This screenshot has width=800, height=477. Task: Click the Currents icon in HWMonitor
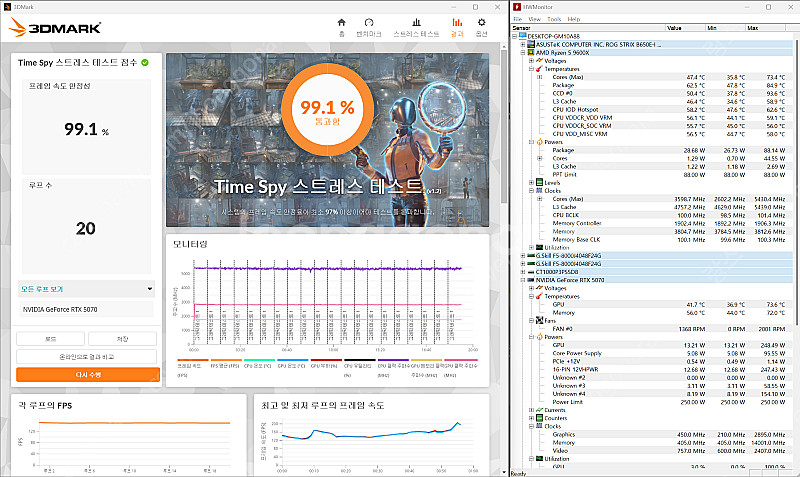539,410
